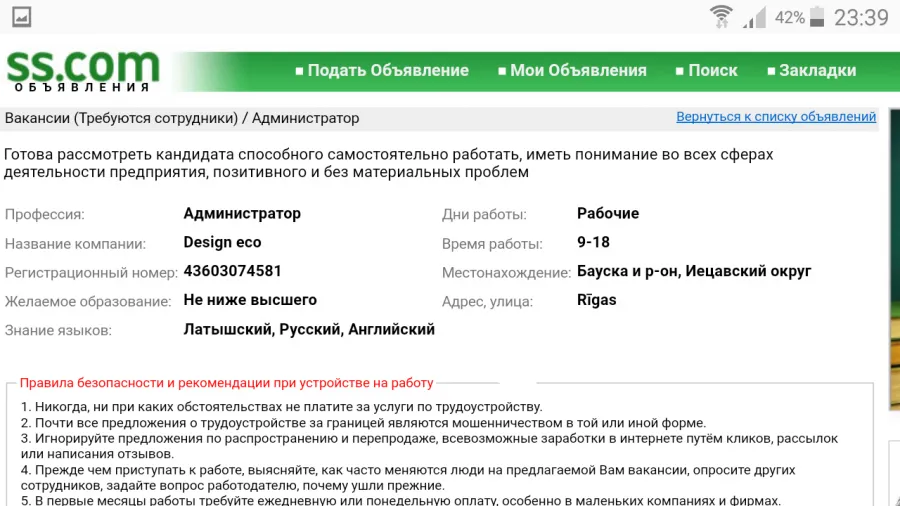Screen dimensions: 900x506
Task: Click safety rule 1 about not paying
Action: [281, 407]
